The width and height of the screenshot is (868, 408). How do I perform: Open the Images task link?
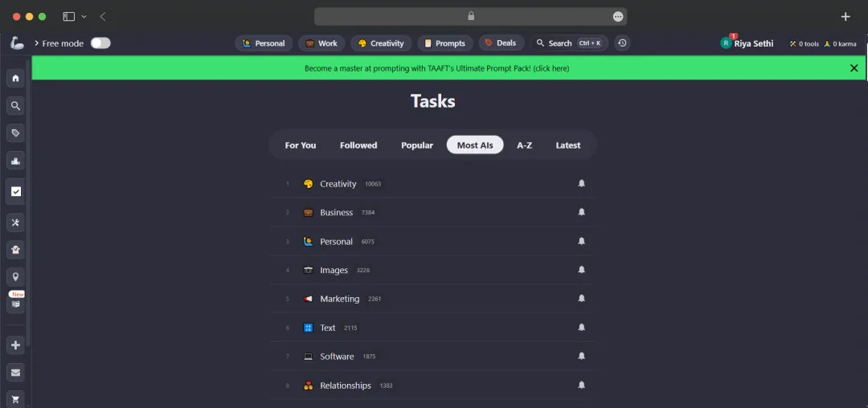[x=334, y=271]
